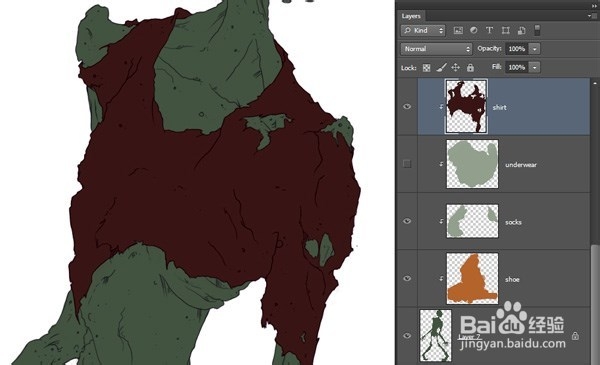600x365 pixels.
Task: Hide the shirt layer
Action: [x=407, y=107]
